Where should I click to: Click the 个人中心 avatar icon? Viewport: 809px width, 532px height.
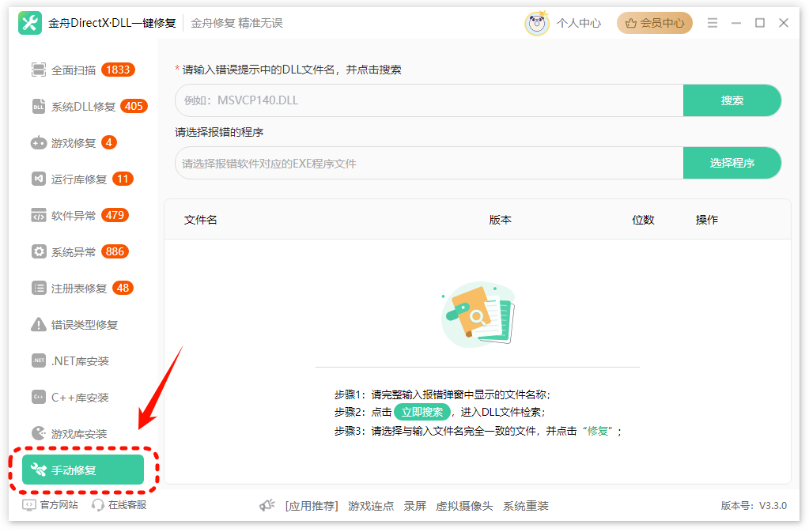[x=537, y=23]
